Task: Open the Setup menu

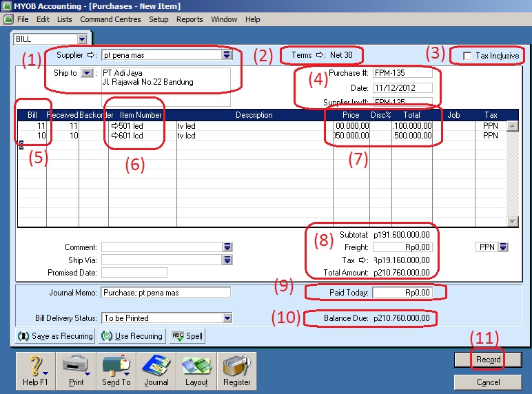Action: (158, 19)
